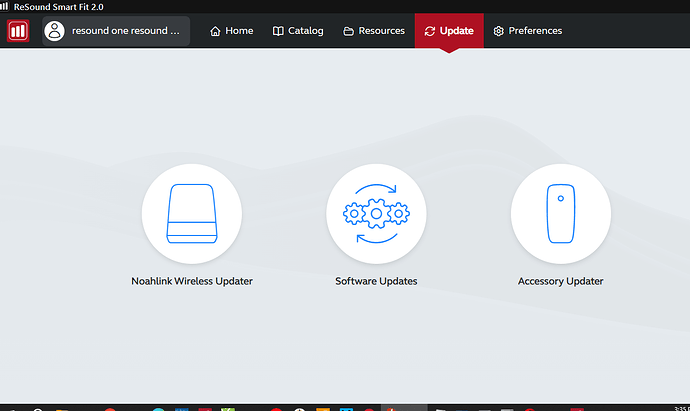690x411 pixels.
Task: Select the Update tab
Action: pos(449,31)
